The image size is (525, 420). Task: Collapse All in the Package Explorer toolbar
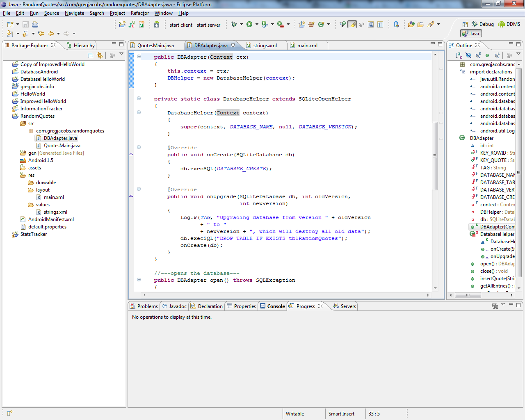[91, 56]
